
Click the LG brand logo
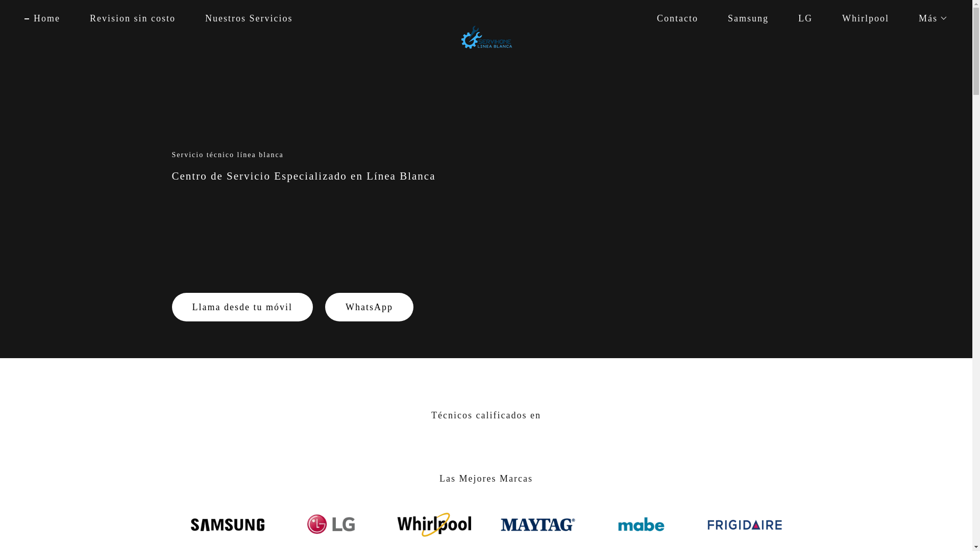[331, 524]
